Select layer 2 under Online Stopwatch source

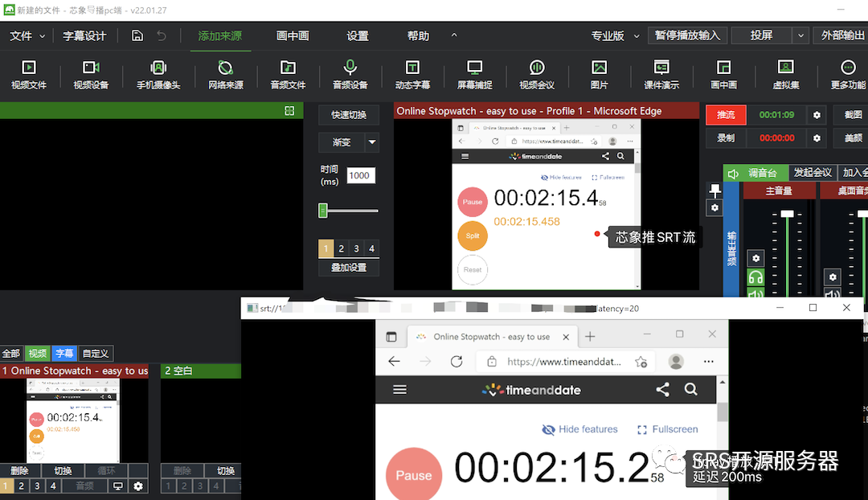pyautogui.click(x=22, y=486)
